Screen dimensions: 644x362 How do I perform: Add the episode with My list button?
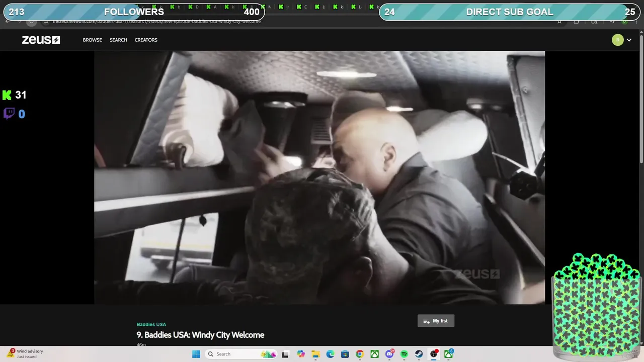click(436, 321)
